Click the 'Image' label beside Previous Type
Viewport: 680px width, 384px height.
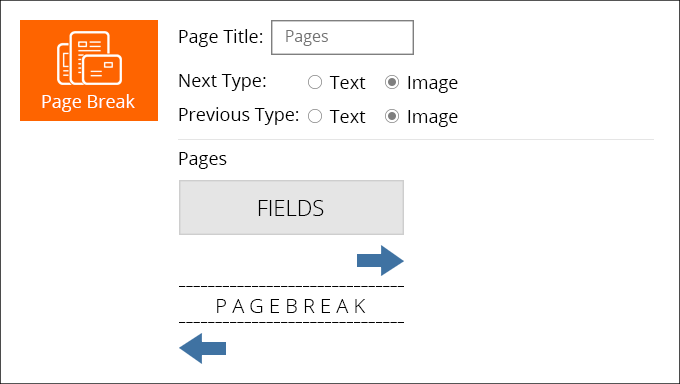(432, 116)
